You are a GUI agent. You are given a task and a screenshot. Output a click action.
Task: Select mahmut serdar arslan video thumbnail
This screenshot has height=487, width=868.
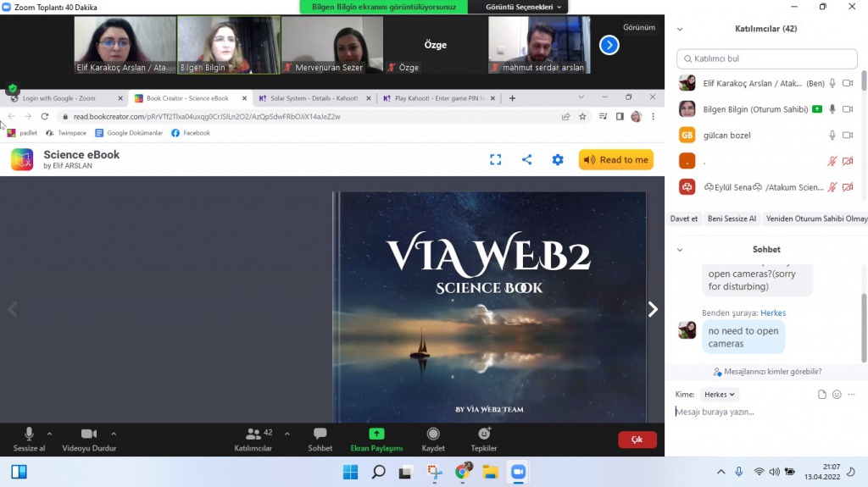pyautogui.click(x=539, y=45)
